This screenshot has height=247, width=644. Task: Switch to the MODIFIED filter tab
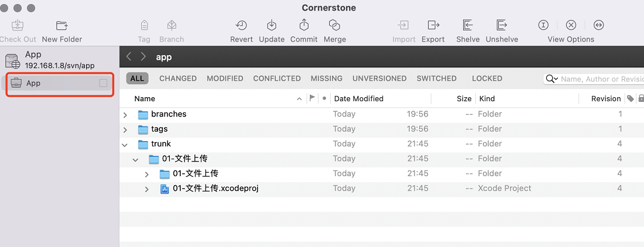[x=225, y=78]
